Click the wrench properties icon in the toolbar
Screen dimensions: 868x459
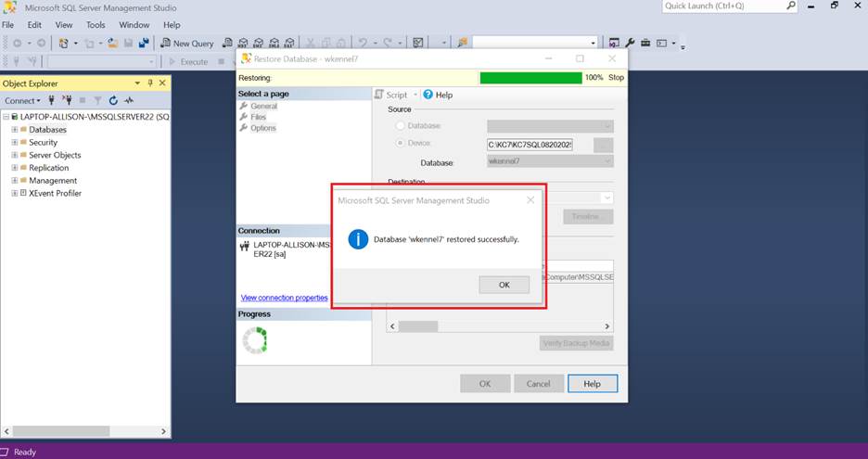tap(630, 43)
